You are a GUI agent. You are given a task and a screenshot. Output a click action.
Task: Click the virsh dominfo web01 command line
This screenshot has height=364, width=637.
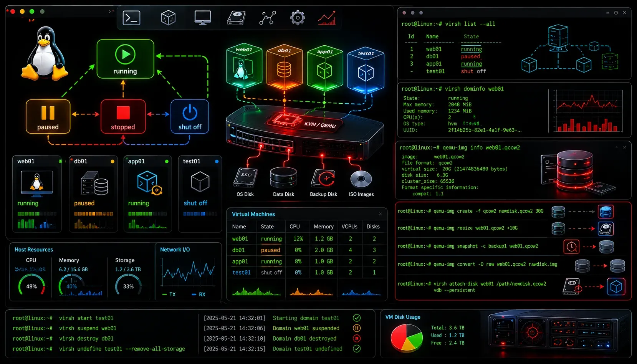coord(452,89)
